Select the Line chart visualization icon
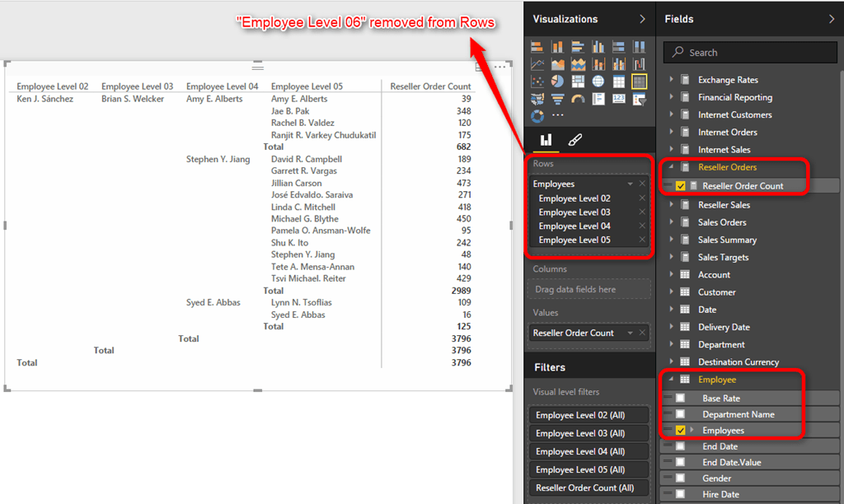 [x=537, y=63]
